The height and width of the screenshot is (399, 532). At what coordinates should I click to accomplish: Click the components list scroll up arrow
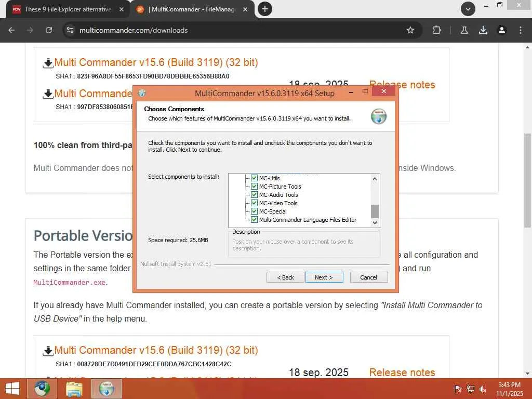375,179
